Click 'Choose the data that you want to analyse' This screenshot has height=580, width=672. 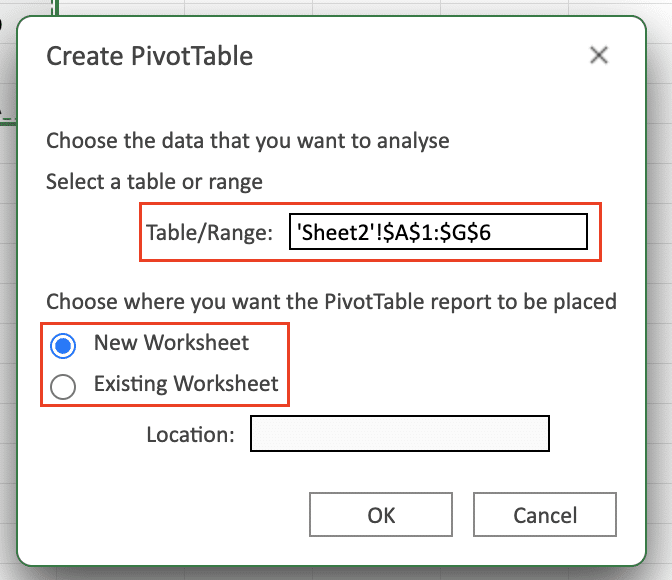(x=248, y=141)
